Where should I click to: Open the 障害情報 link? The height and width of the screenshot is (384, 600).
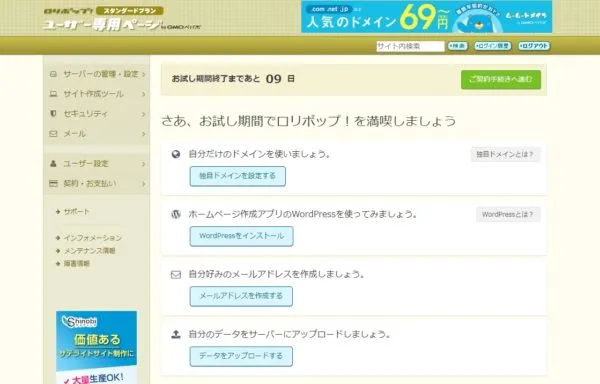point(77,264)
